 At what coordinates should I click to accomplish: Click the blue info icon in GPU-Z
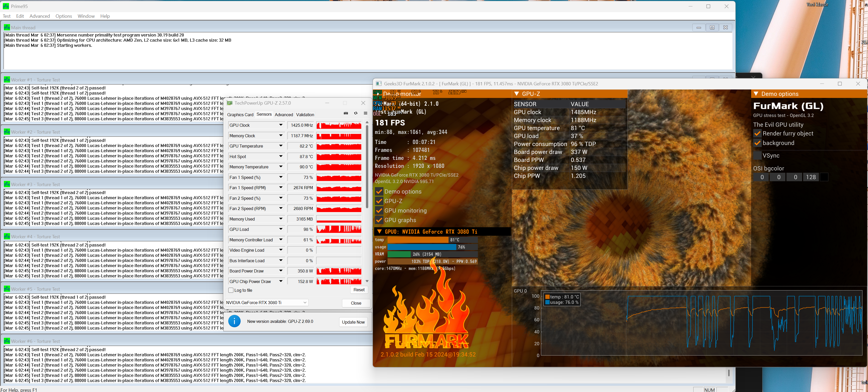(234, 321)
